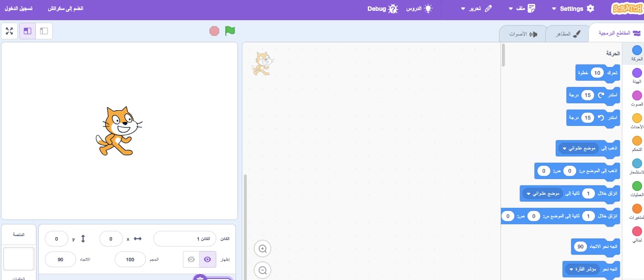
Task: Click the cat sprite on the stage
Action: pyautogui.click(x=118, y=131)
